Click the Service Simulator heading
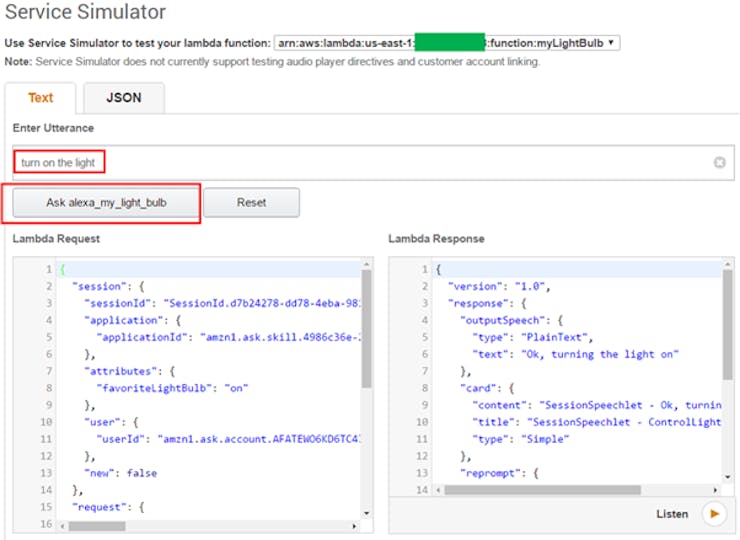The width and height of the screenshot is (740, 540). pyautogui.click(x=85, y=11)
